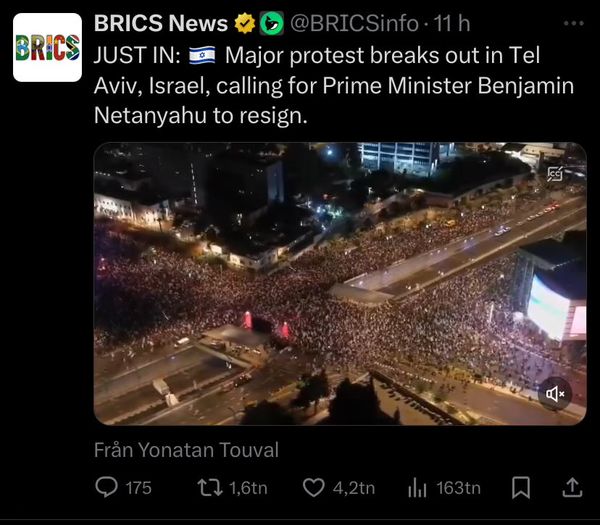Unmute the video with speaker icon
Screen dimensions: 600x525
tap(555, 394)
